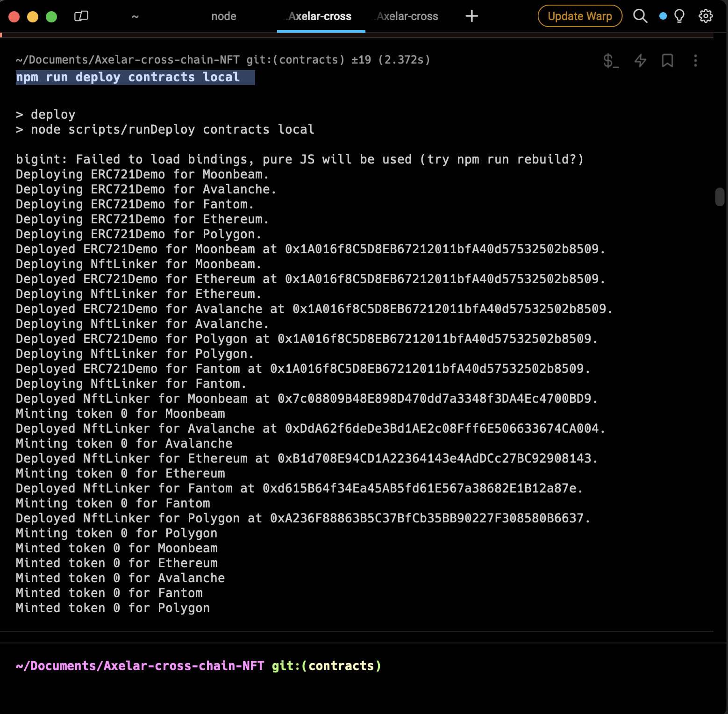Click 'Minting token 0 for Avalanche' line
This screenshot has height=714, width=728.
click(x=124, y=443)
